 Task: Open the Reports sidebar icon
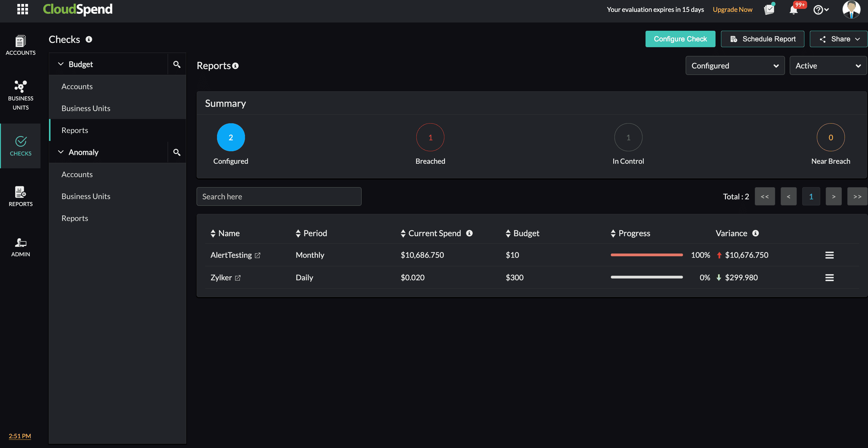21,196
